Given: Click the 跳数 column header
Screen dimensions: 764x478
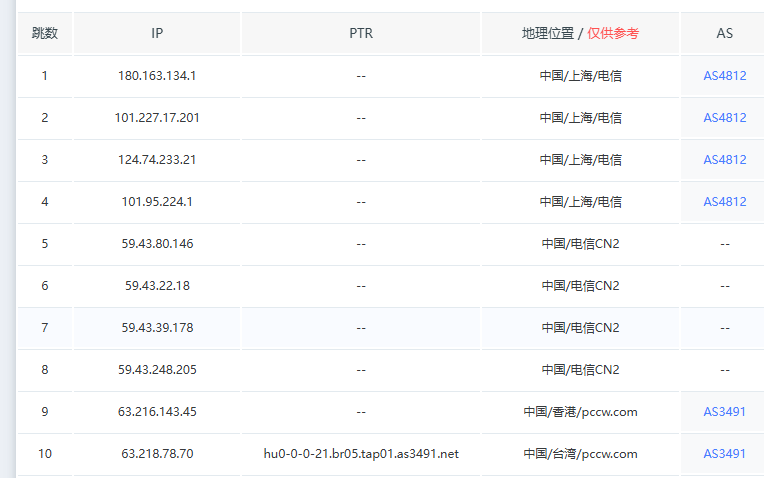Looking at the screenshot, I should click(x=45, y=33).
